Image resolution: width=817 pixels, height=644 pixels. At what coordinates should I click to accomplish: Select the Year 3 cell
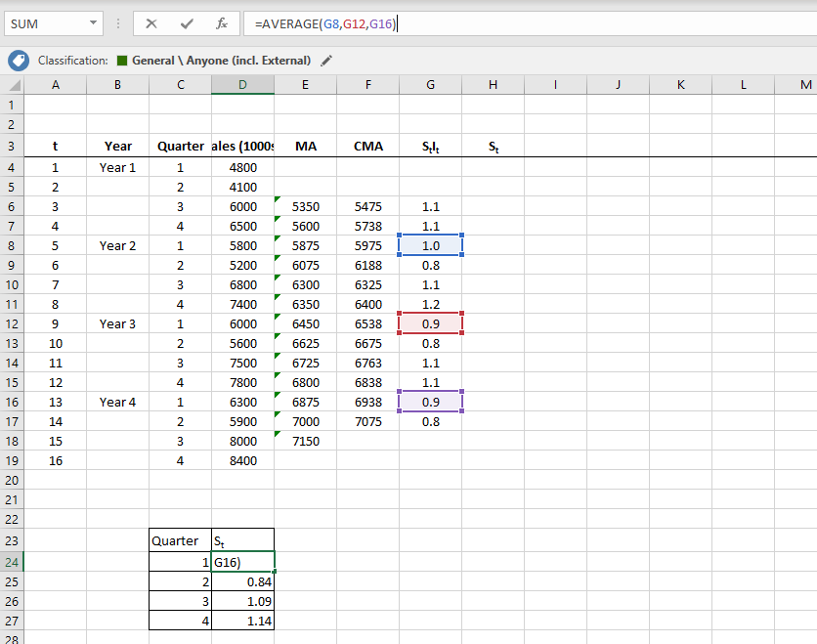(x=117, y=323)
